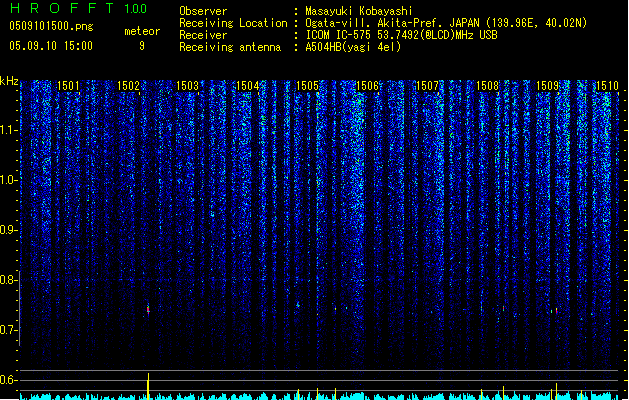This screenshot has width=629, height=400.
Task: Click the "Observer" field label
Action: (203, 11)
